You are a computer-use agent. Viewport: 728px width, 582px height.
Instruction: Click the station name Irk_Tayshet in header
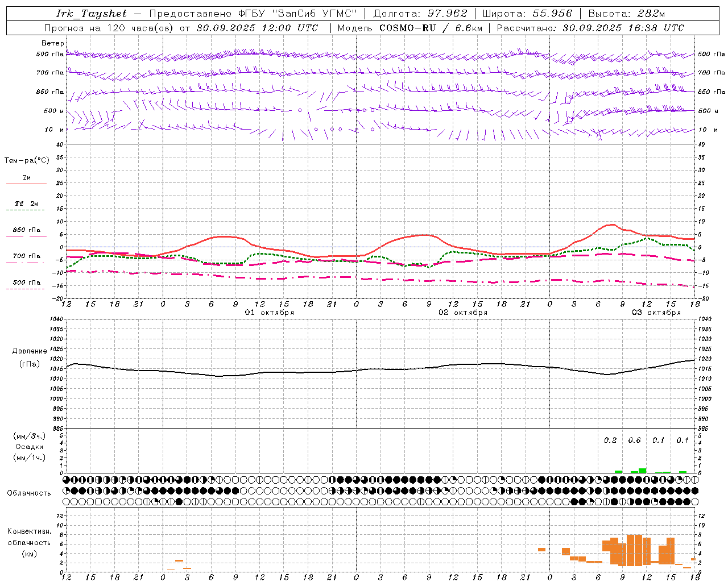pyautogui.click(x=92, y=14)
